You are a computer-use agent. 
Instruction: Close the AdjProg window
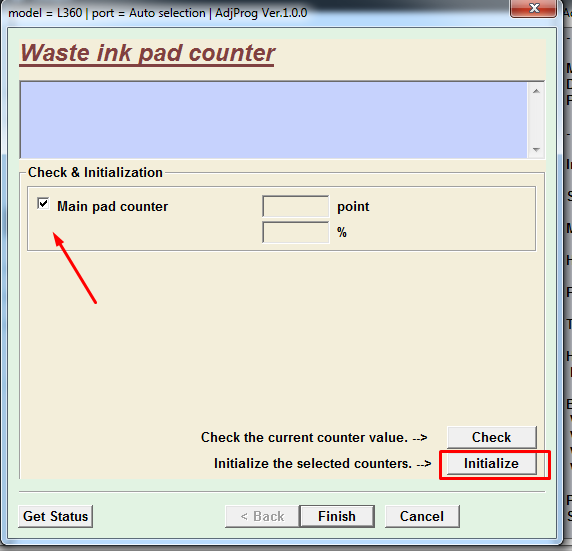point(534,8)
